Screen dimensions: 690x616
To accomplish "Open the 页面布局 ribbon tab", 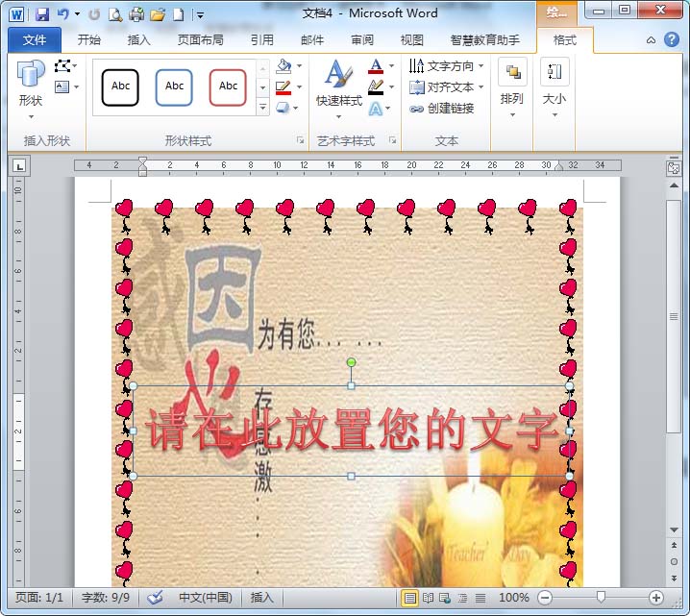I will pos(200,40).
